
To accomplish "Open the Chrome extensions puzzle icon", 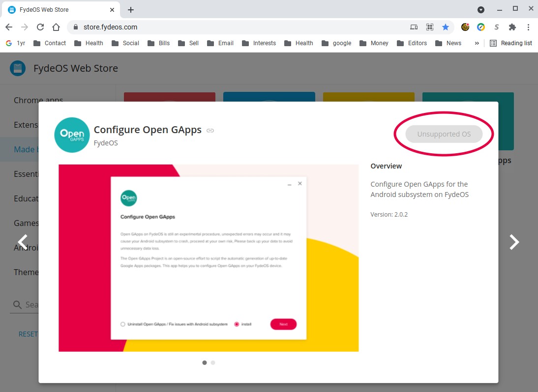I will click(x=512, y=27).
